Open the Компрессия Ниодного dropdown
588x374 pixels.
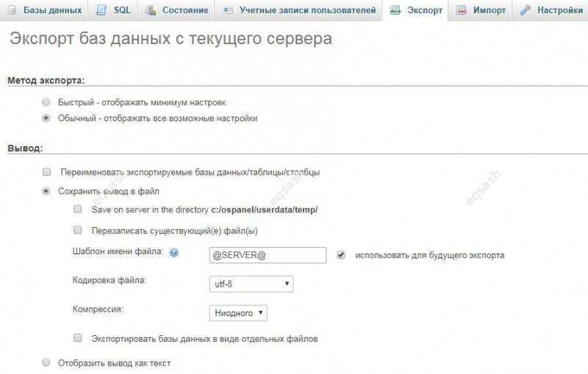click(x=238, y=313)
